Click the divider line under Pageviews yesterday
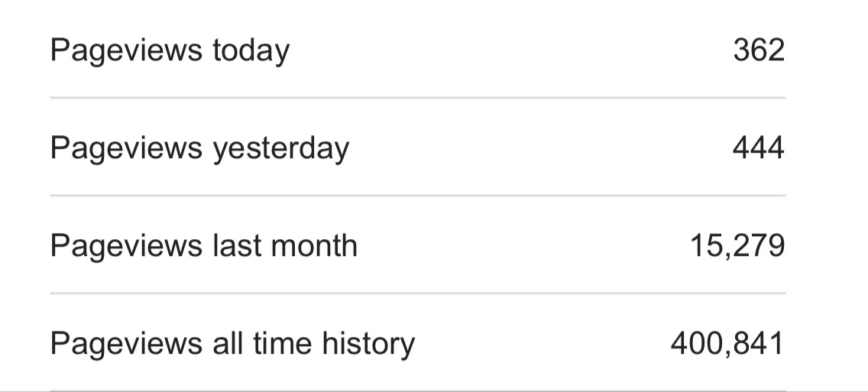This screenshot has height=392, width=868. 417,196
